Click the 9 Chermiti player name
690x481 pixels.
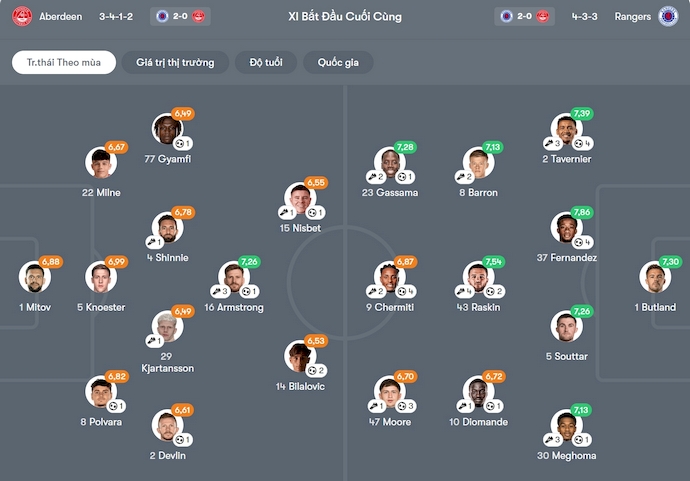tap(390, 308)
